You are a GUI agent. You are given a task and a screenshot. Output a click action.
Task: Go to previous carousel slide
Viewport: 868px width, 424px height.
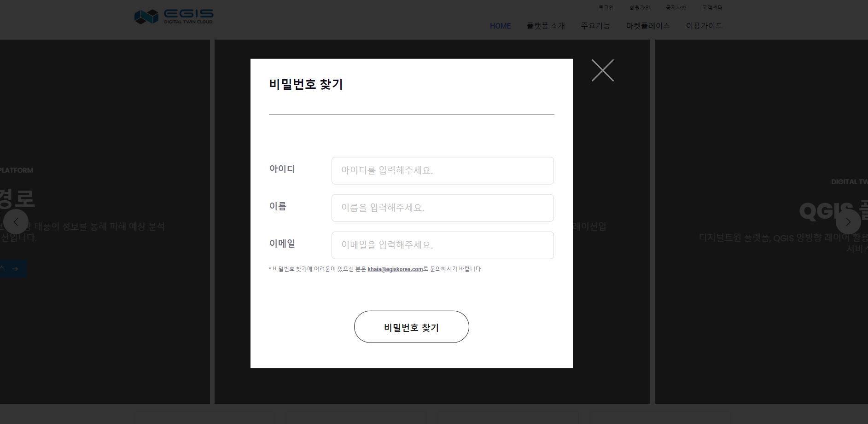point(16,222)
